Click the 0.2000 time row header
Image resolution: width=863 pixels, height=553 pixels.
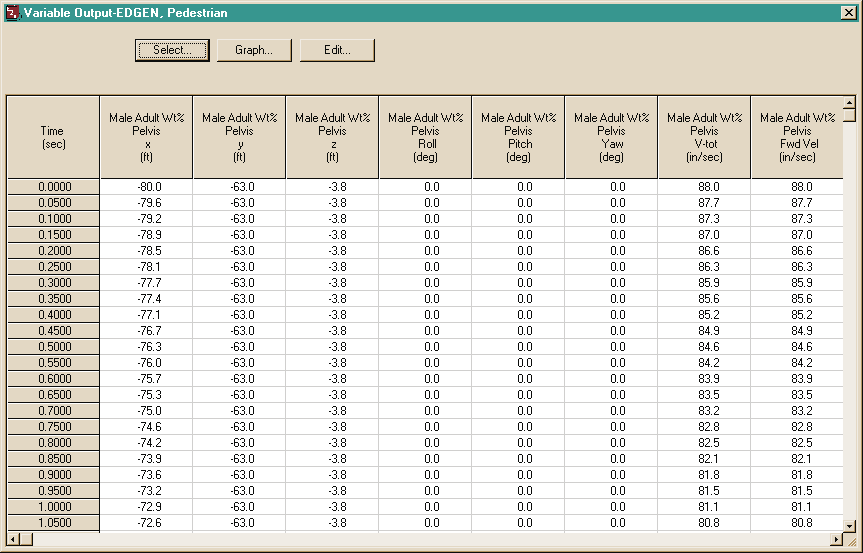pyautogui.click(x=53, y=251)
